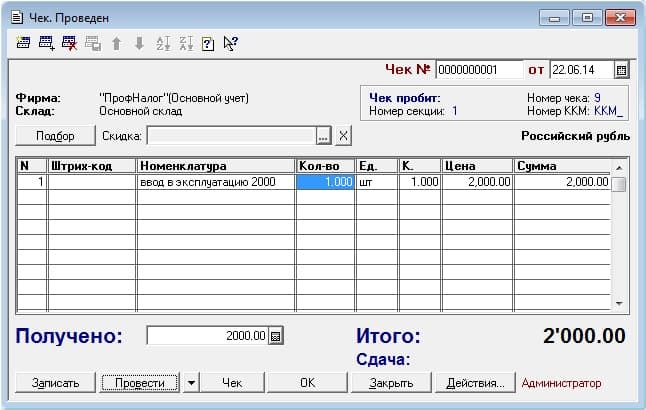The width and height of the screenshot is (646, 410).
Task: Click the Чек button
Action: [x=232, y=383]
